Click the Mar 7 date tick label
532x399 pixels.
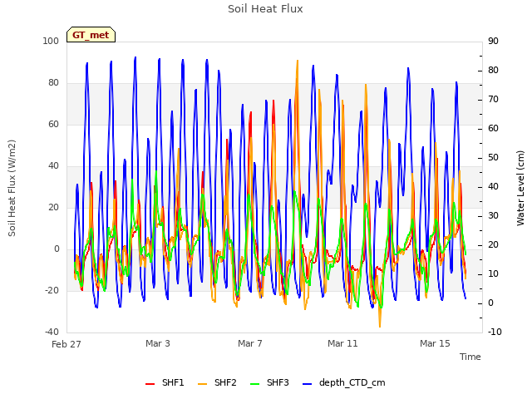(x=250, y=343)
